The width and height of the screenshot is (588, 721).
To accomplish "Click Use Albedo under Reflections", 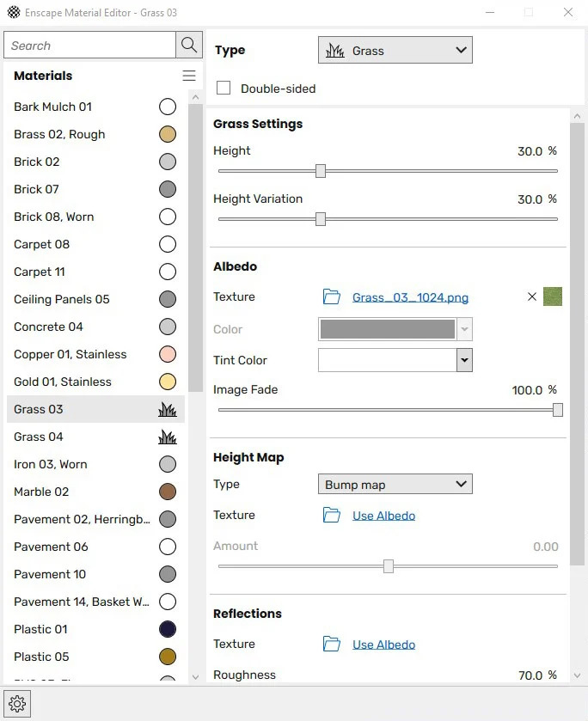I will click(x=384, y=644).
